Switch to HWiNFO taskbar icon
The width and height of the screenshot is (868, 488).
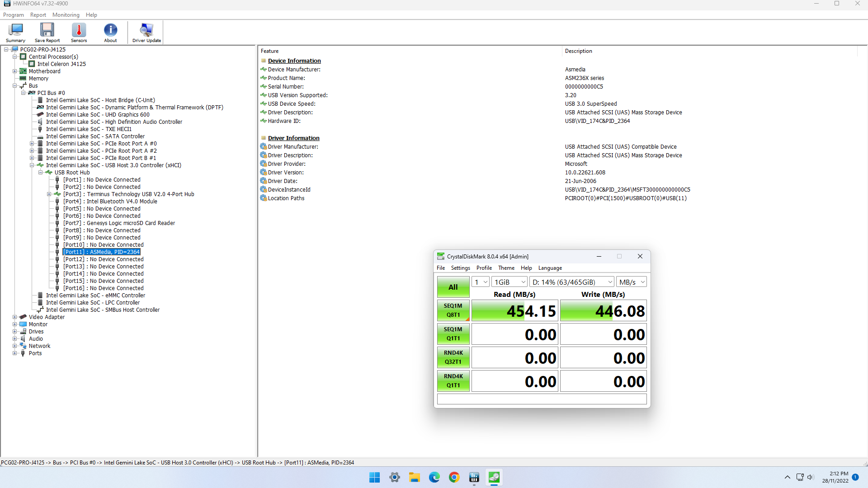pos(474,477)
